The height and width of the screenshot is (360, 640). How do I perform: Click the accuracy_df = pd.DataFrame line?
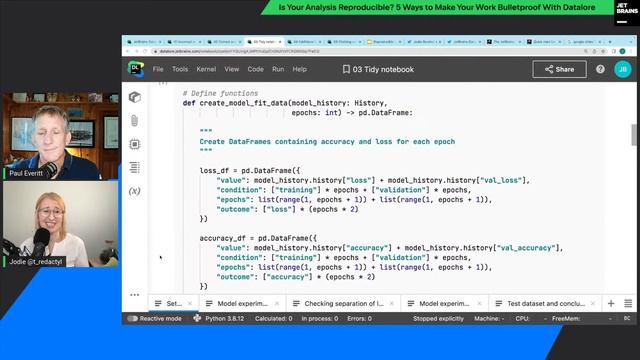(258, 238)
